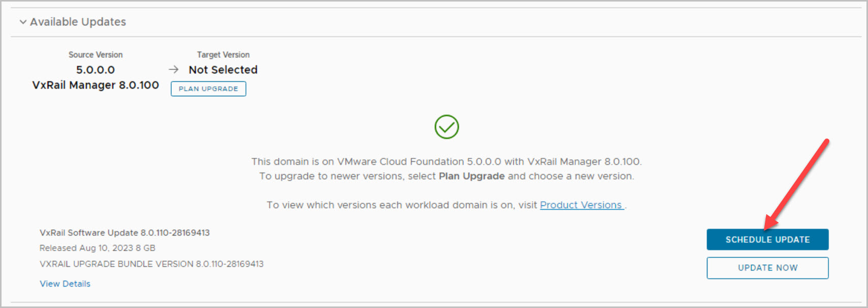Click the Update Now button

click(767, 268)
